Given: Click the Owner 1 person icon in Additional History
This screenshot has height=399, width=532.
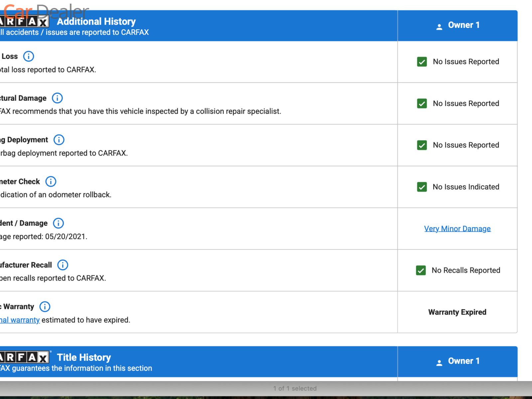Looking at the screenshot, I should [439, 27].
